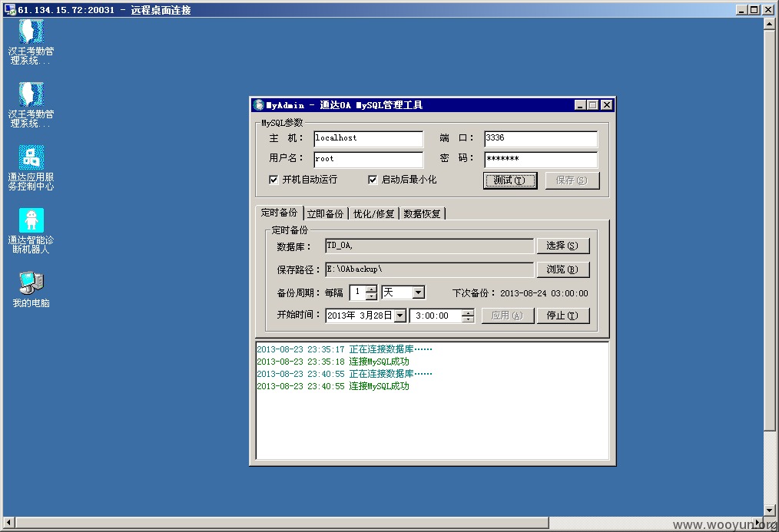The image size is (779, 532).
Task: Click log line 23:40:55 连接MySQL成功
Action: (x=333, y=386)
